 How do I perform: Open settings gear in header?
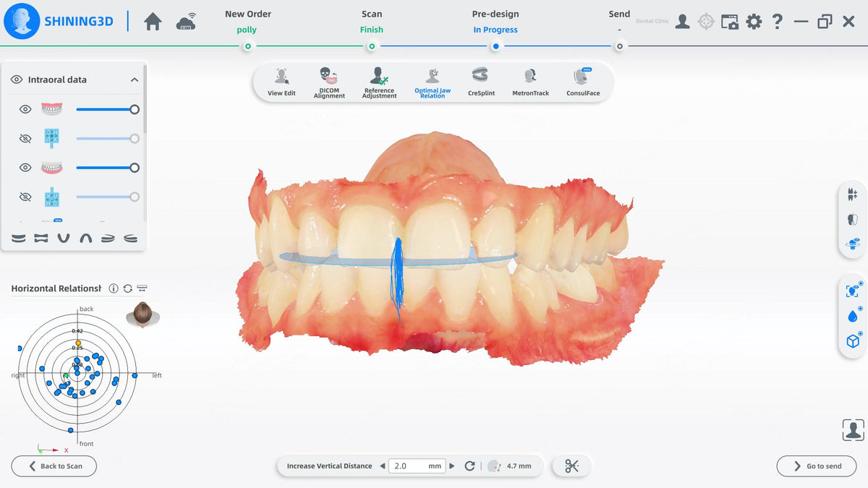click(x=754, y=22)
